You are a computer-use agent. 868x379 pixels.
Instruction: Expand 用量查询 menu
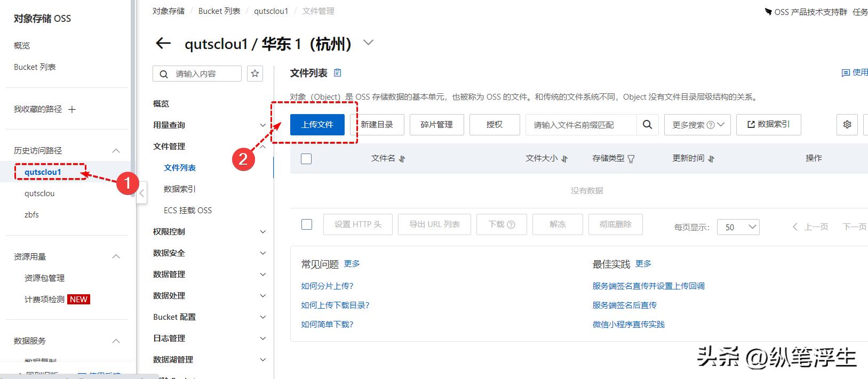pyautogui.click(x=262, y=125)
